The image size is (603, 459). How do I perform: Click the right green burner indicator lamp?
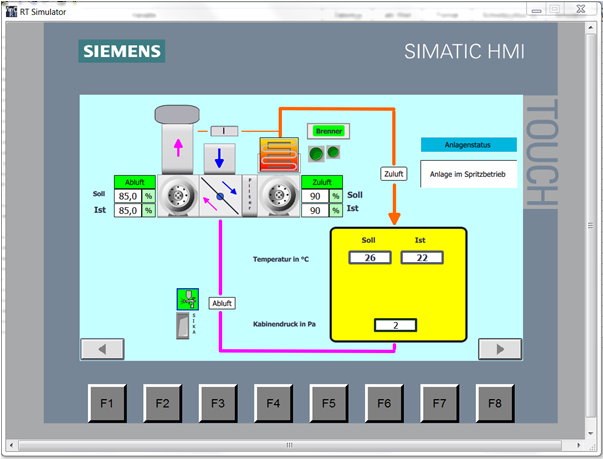333,152
